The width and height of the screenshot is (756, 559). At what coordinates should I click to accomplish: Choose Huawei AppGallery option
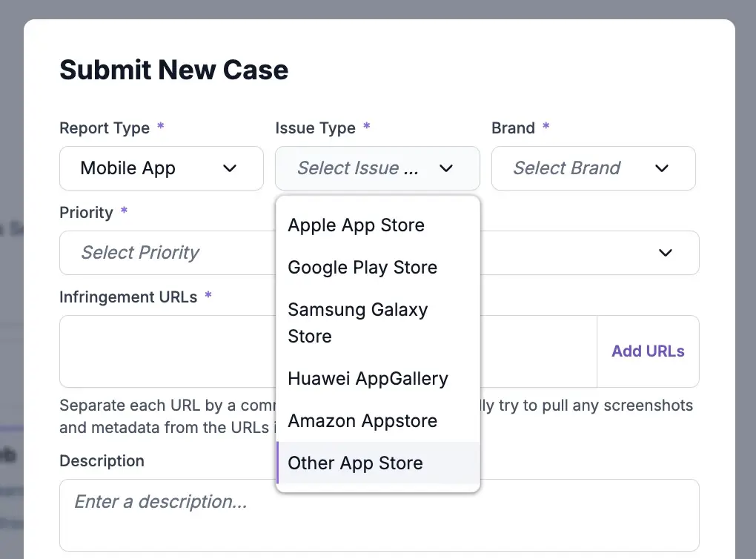point(378,379)
